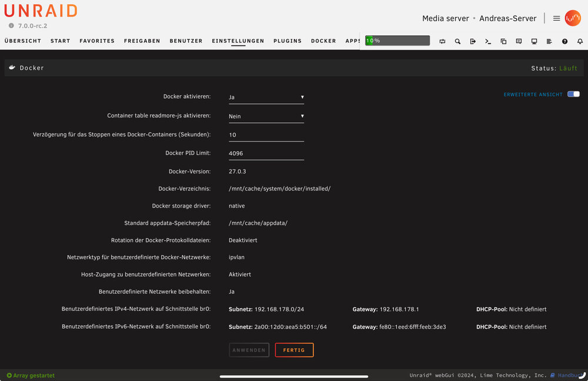This screenshot has height=381, width=588.
Task: Click the Erweiterte Ansicht label
Action: coord(533,95)
